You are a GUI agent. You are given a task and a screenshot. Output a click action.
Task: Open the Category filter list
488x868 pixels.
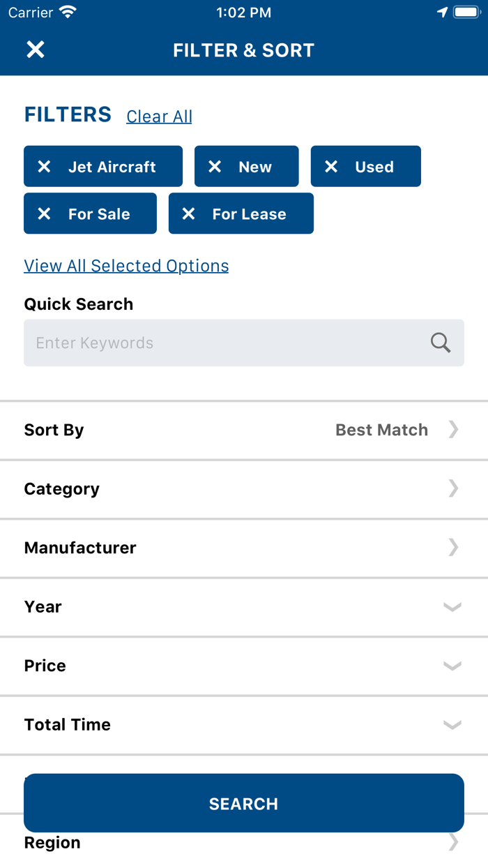(243, 488)
